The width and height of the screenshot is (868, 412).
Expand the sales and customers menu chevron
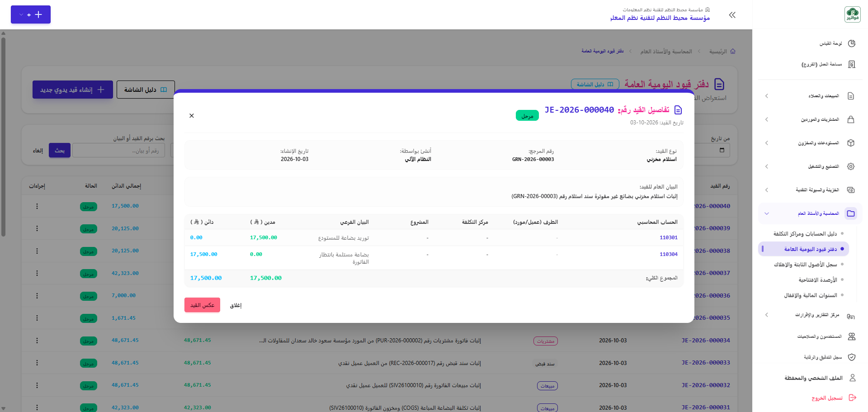767,96
